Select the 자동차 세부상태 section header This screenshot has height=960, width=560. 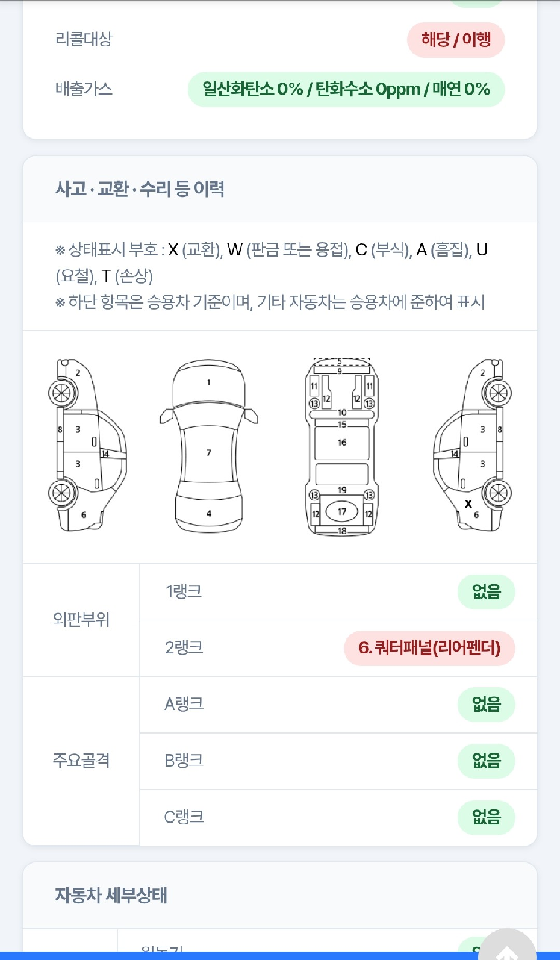[111, 895]
